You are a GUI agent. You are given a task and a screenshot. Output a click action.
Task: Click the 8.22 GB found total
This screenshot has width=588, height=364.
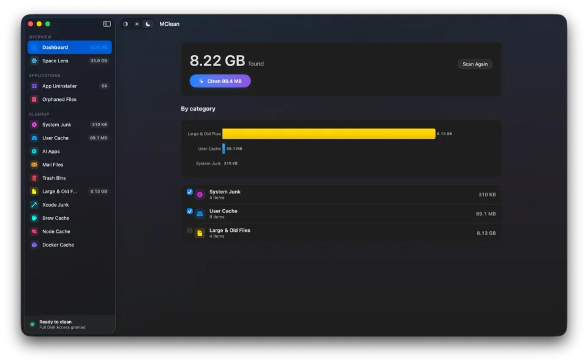(x=227, y=61)
